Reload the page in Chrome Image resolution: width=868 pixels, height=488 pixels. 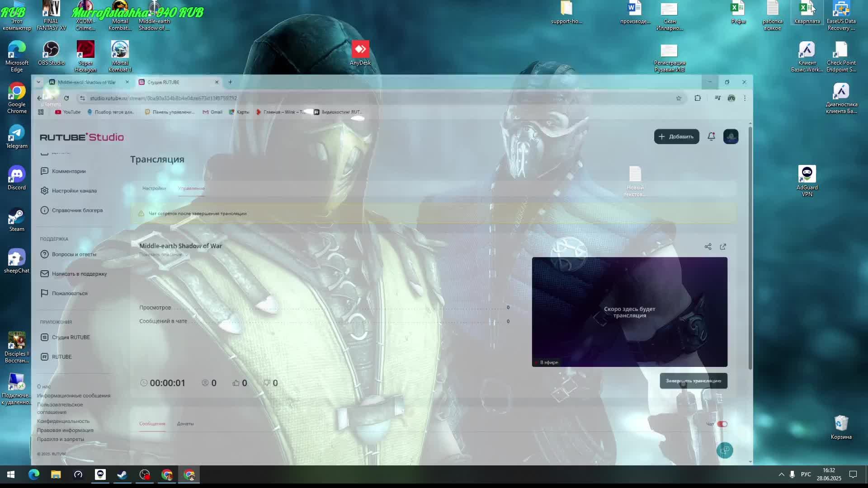66,98
